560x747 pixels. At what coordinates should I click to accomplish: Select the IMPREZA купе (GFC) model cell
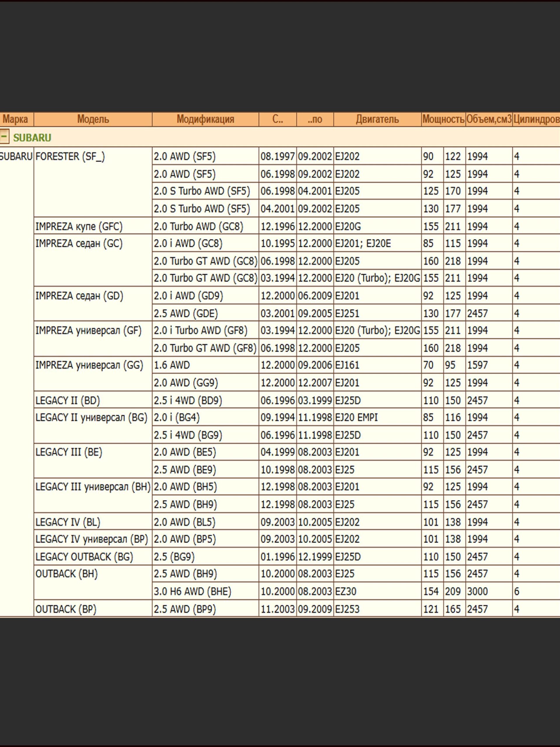pos(79,226)
